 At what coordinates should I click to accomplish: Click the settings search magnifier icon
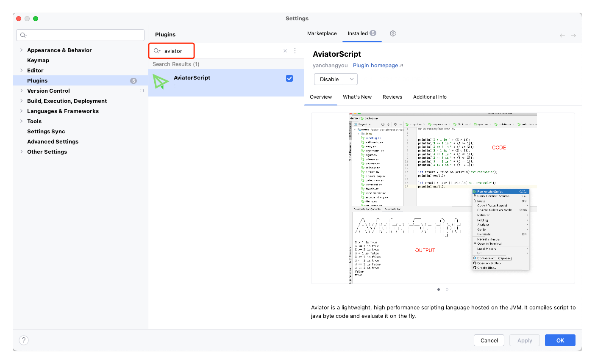click(x=23, y=35)
